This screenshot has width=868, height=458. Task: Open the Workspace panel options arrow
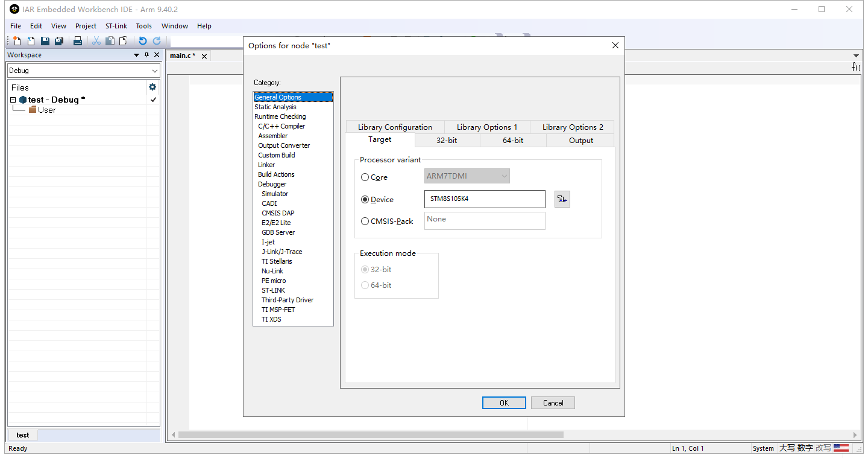tap(137, 55)
